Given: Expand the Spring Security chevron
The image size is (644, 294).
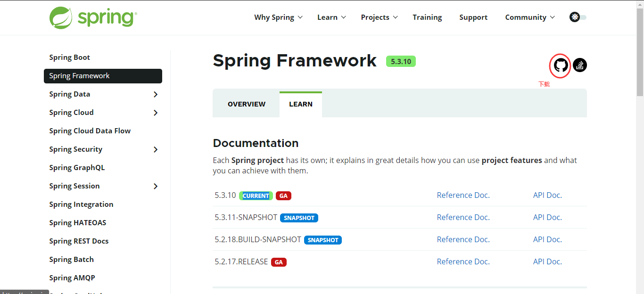Looking at the screenshot, I should (156, 149).
